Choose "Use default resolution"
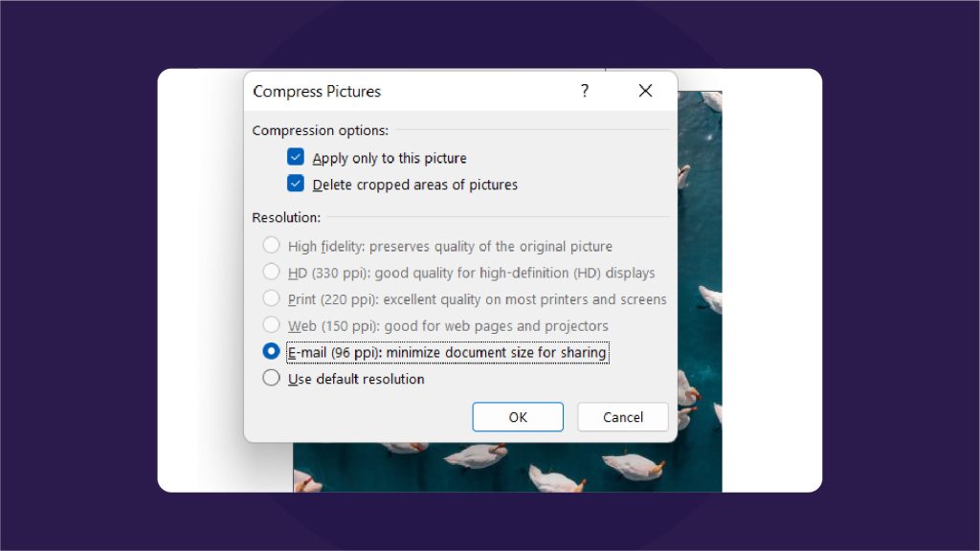This screenshot has width=980, height=551. pos(270,379)
